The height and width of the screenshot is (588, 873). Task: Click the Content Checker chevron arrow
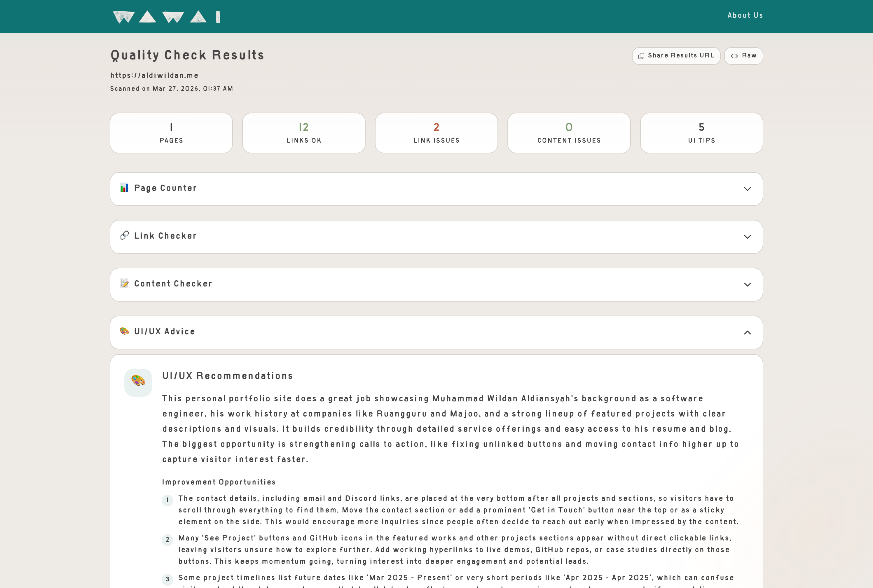click(x=747, y=285)
